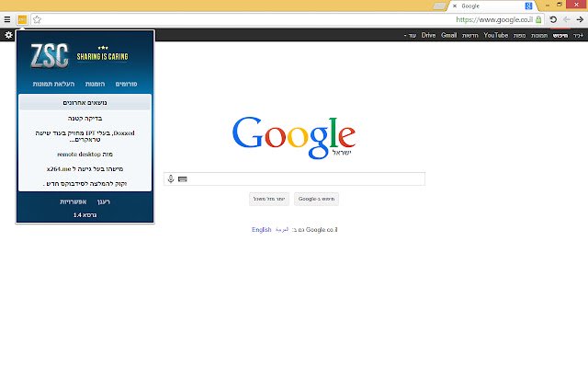588x368 pixels.
Task: Open a new tab with the blank tab button
Action: pyautogui.click(x=439, y=6)
